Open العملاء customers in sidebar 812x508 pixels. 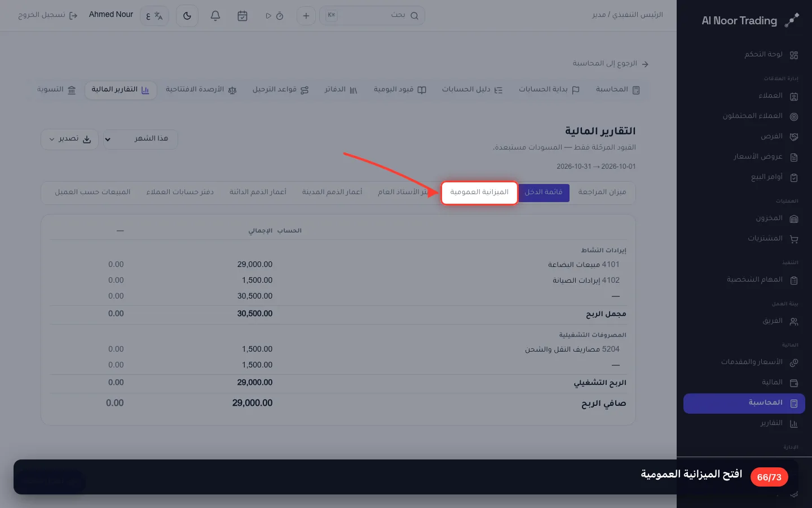(x=744, y=96)
